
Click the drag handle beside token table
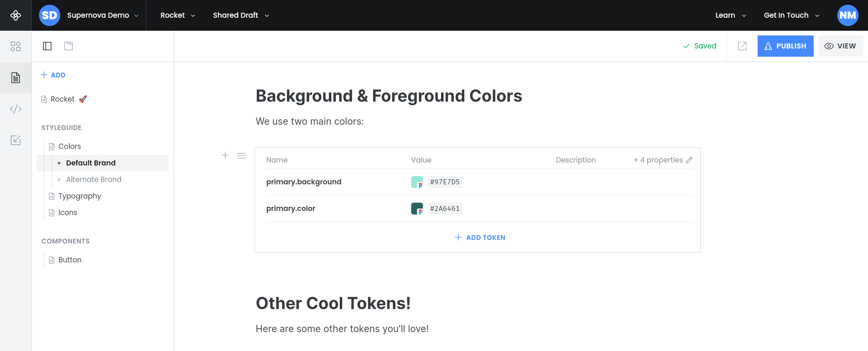(241, 155)
